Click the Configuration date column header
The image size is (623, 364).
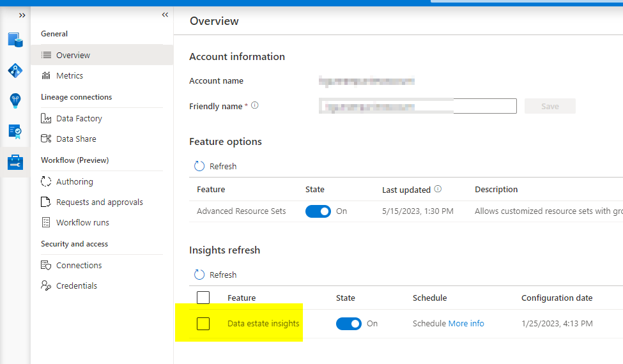click(x=557, y=298)
